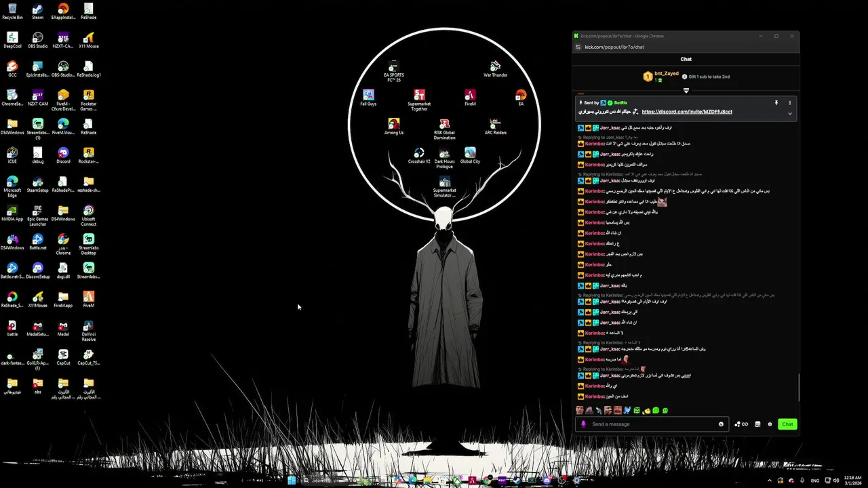Click the channel points icon
The width and height of the screenshot is (868, 488).
point(741,424)
